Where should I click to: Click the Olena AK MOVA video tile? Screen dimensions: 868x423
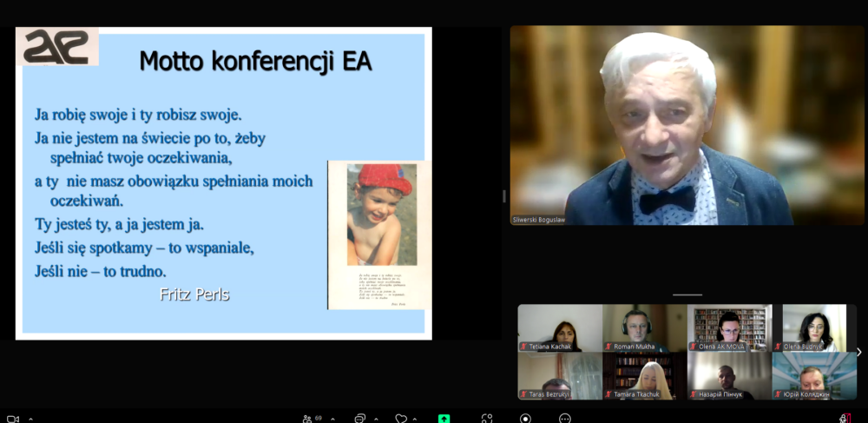(x=729, y=327)
